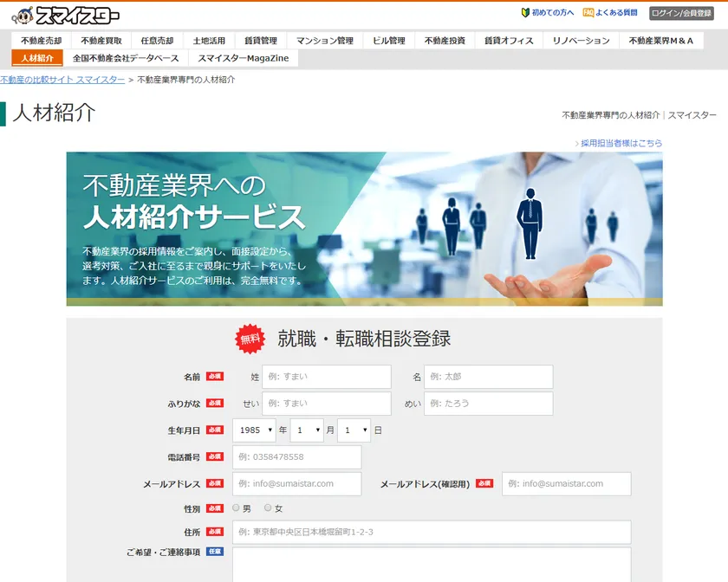Image resolution: width=728 pixels, height=582 pixels.
Task: Click the 人材紹介 page heading
Action: pyautogui.click(x=54, y=113)
